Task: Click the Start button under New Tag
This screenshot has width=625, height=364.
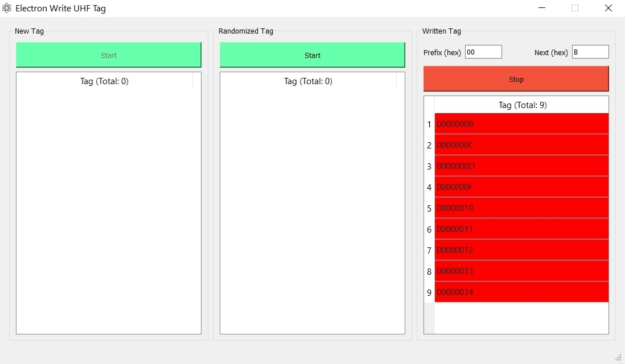Action: [x=108, y=55]
